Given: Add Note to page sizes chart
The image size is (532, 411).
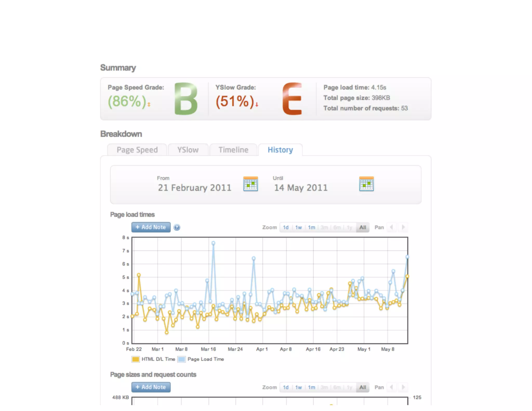Looking at the screenshot, I should (x=151, y=387).
